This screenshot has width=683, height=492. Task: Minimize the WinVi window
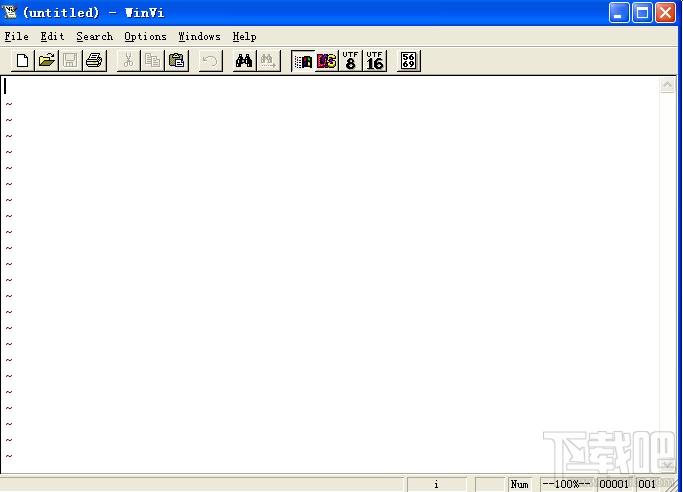(619, 13)
